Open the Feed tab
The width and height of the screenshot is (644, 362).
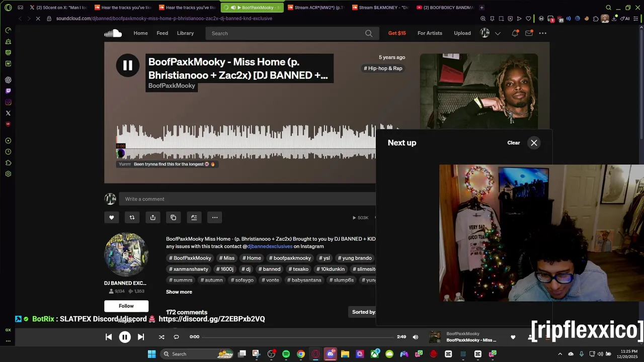162,33
